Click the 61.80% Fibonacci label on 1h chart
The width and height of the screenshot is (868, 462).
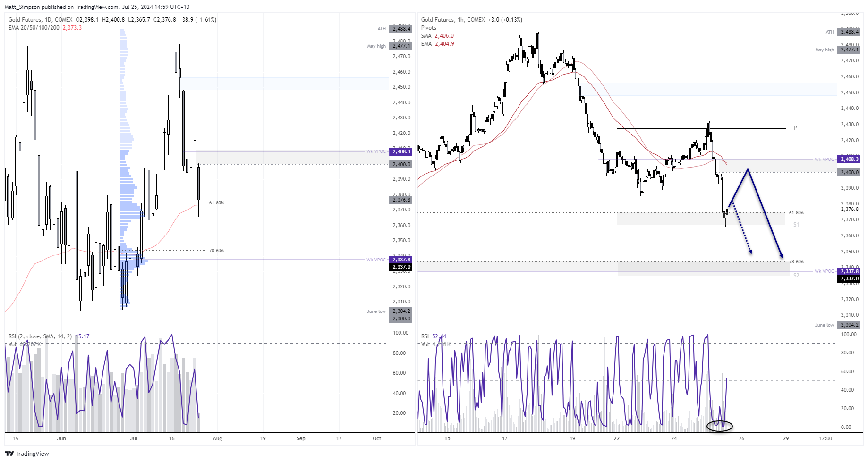(796, 213)
